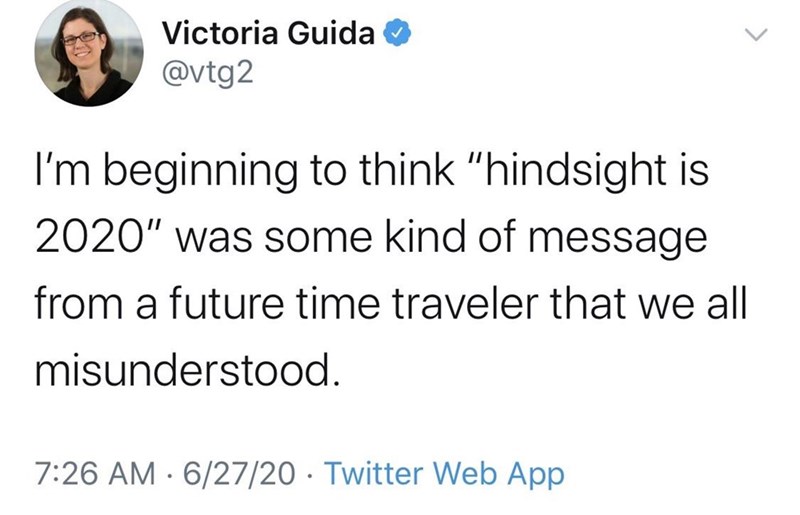Open the Victoria Guida display name
Viewport: 800px width, 515px height.
point(268,34)
